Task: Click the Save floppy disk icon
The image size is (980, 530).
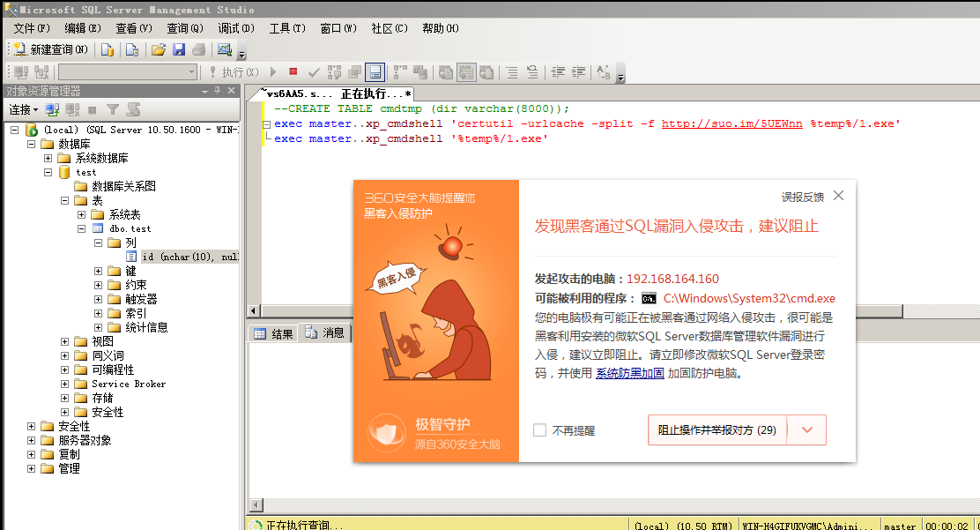Action: (x=179, y=49)
